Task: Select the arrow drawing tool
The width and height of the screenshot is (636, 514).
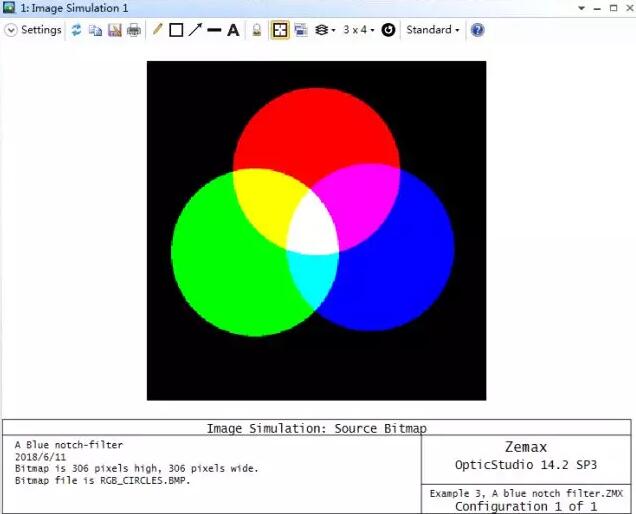Action: (195, 30)
